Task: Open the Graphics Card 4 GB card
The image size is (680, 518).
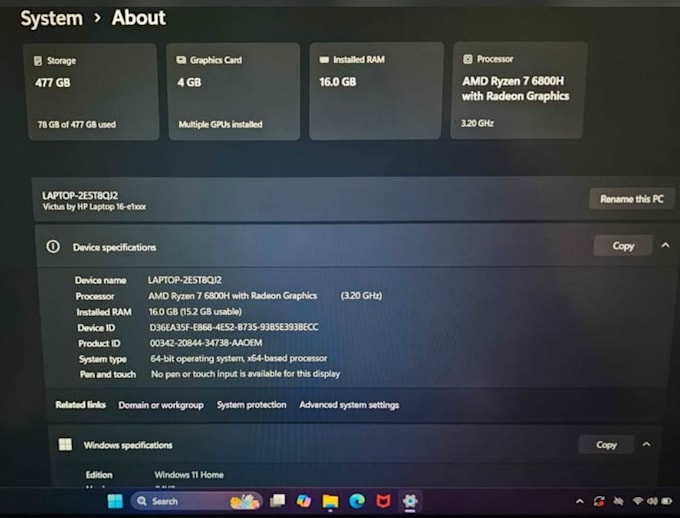Action: [x=234, y=92]
